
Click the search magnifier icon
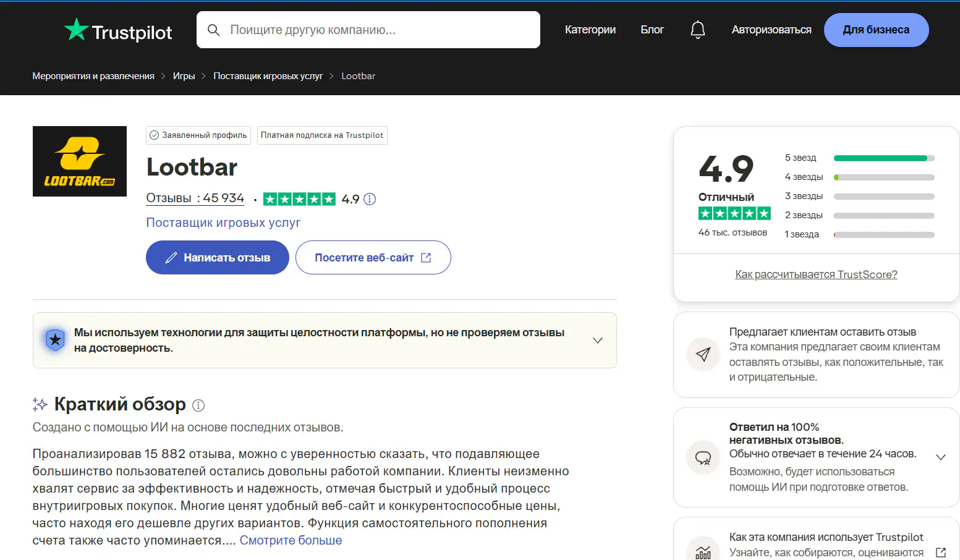click(213, 30)
